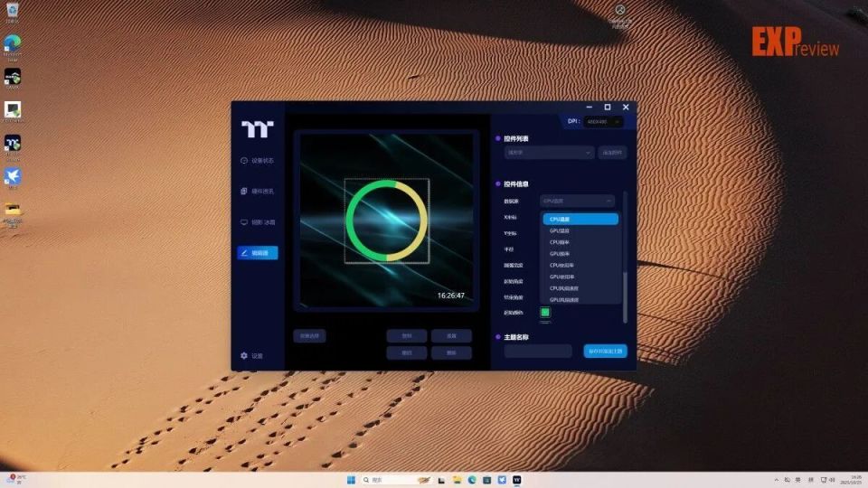
Task: Select the highlighted editor pencil tab
Action: pos(258,253)
